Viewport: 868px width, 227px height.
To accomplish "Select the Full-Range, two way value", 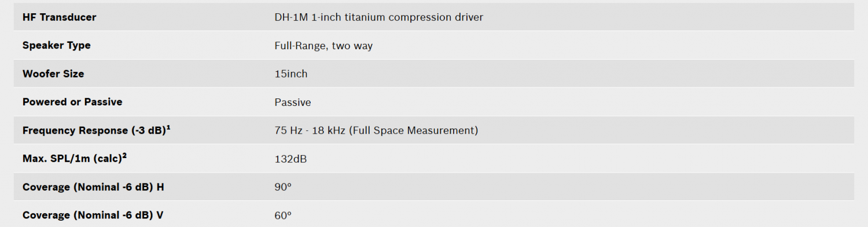I will click(323, 46).
